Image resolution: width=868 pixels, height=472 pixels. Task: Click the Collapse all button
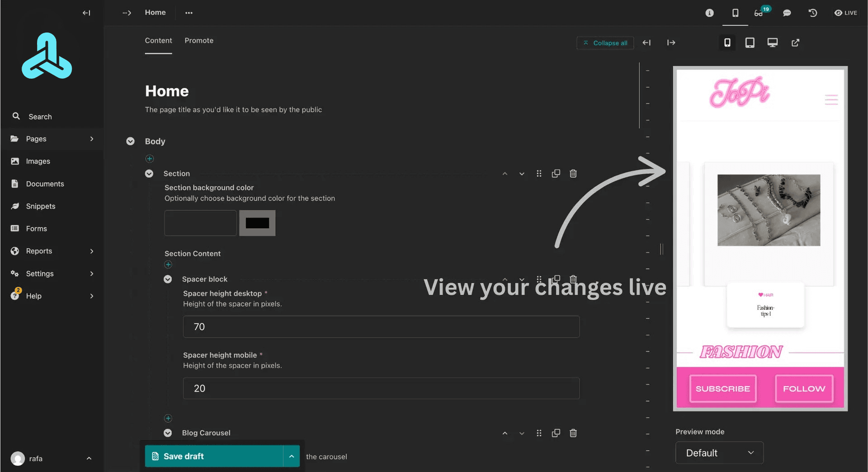point(605,43)
